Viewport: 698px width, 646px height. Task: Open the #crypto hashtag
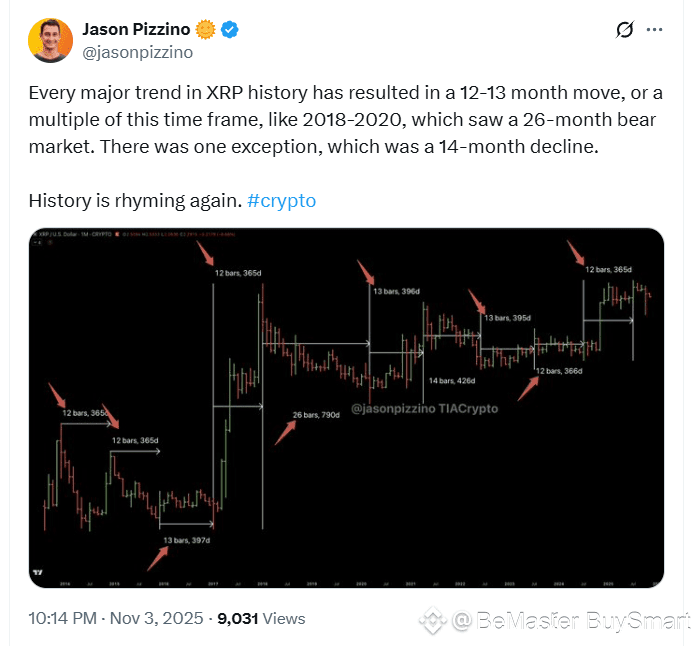pyautogui.click(x=281, y=201)
